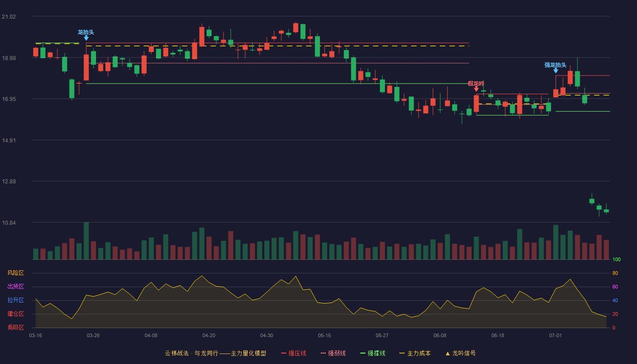Screen dimensions: 637x364
Task: Click the 07-01 date label
Action: click(556, 335)
